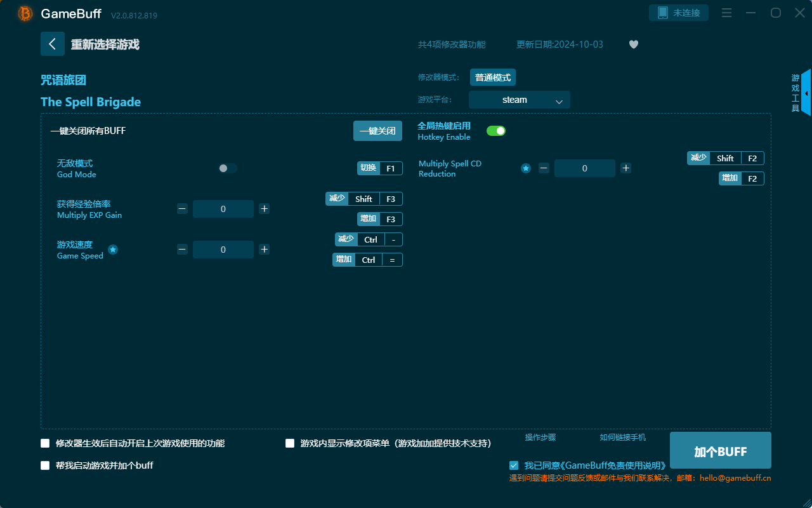
Task: Click plus stepper for Multiply EXP Gain
Action: [264, 208]
